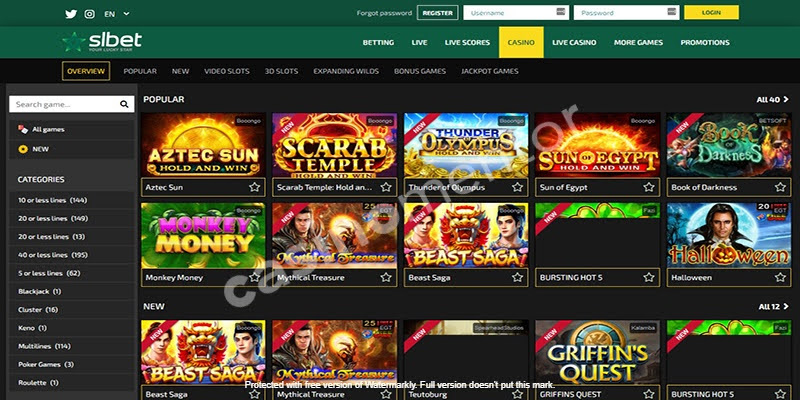Select 10 or less lines category
This screenshot has height=400, width=800.
click(71, 201)
